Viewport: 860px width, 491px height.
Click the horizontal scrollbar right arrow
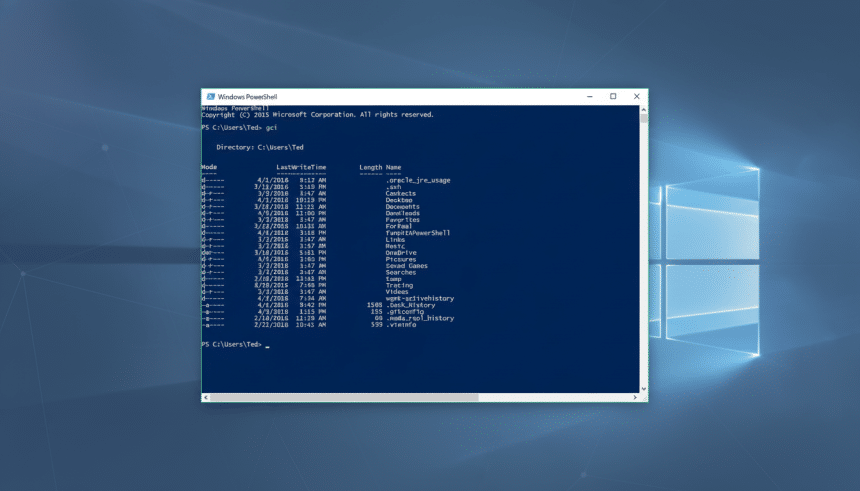coord(635,398)
